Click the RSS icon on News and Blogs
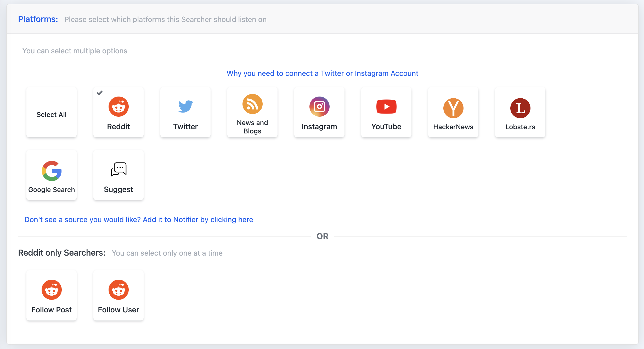This screenshot has width=644, height=349. point(252,104)
